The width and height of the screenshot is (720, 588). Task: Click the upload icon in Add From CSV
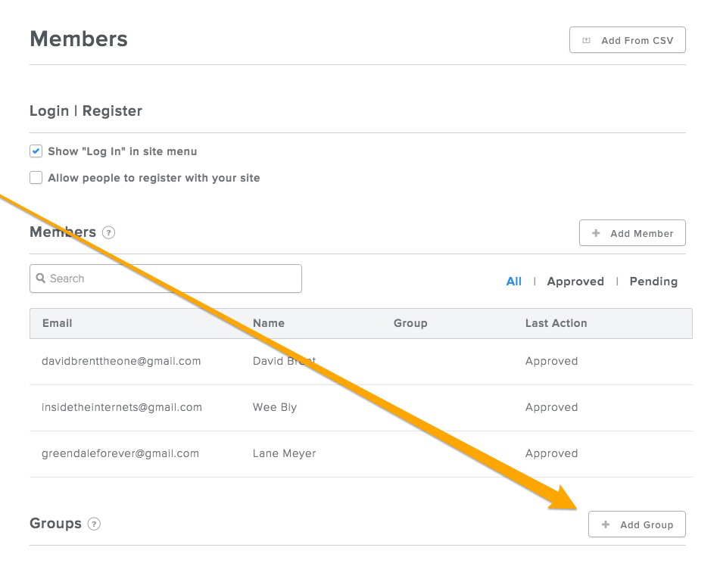(587, 40)
